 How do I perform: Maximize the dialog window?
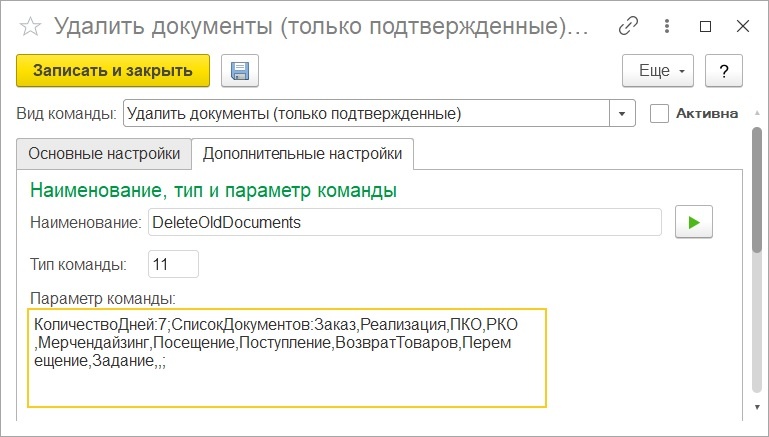click(x=705, y=26)
